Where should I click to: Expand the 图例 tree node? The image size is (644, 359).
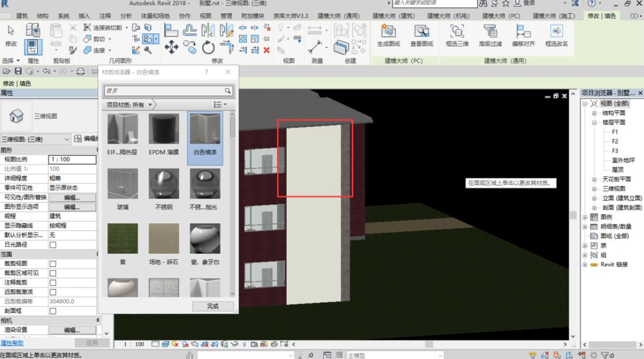[x=584, y=217]
